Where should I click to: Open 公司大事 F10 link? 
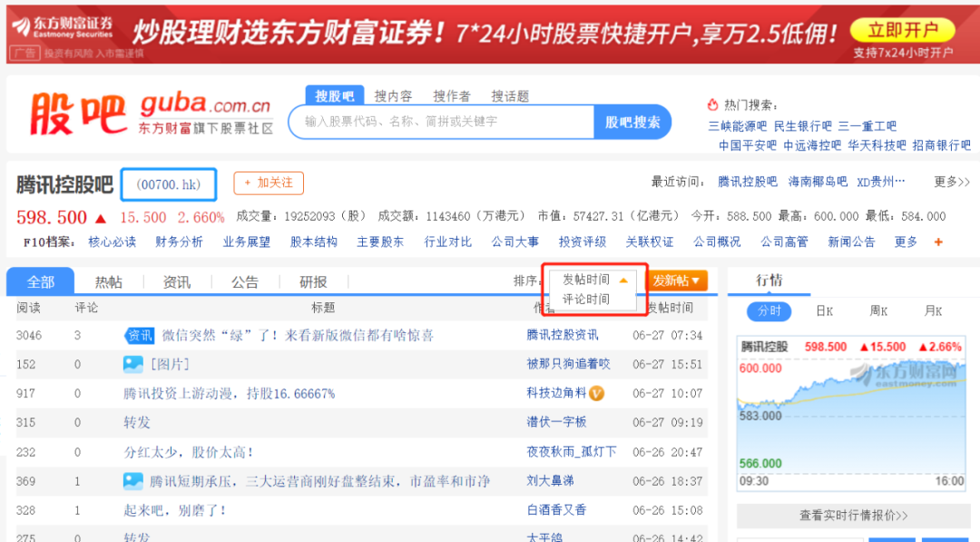515,241
